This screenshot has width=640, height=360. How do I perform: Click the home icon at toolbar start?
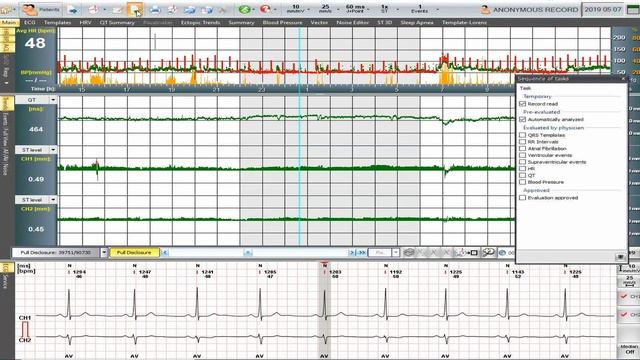6,9
